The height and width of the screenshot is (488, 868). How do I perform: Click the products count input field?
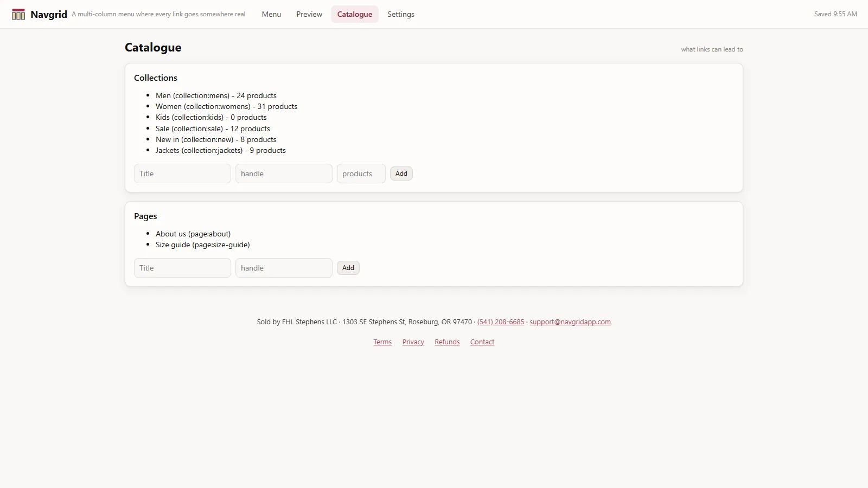coord(361,174)
